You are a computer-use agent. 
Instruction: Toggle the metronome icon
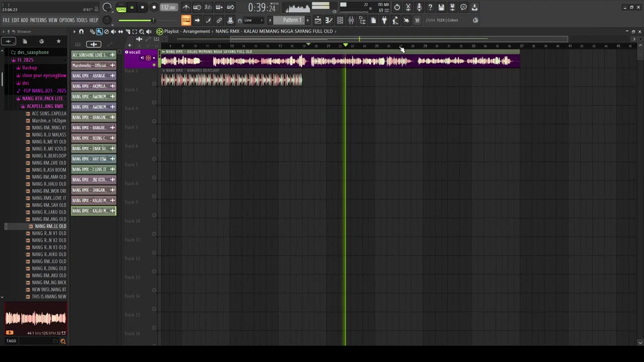click(186, 7)
